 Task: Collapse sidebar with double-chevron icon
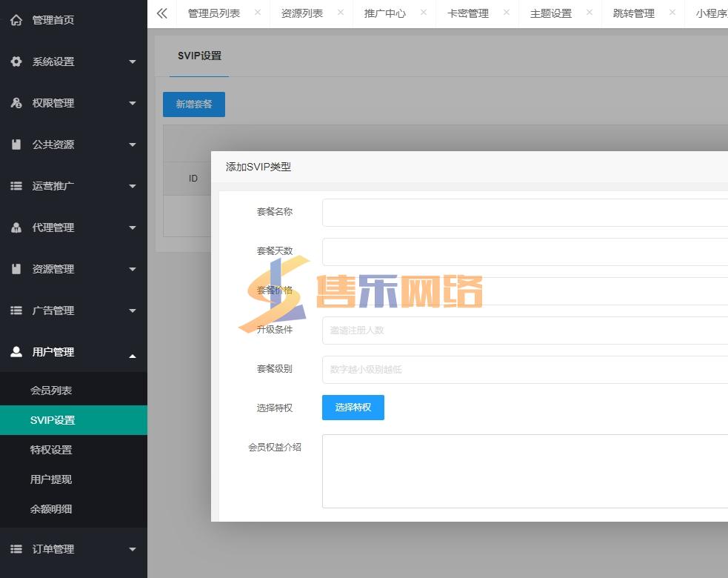tap(162, 13)
